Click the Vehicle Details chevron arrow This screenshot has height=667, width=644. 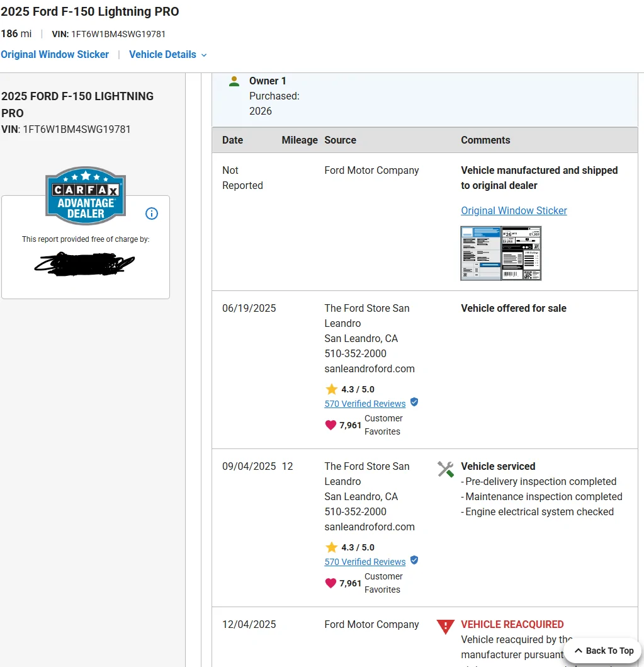(x=203, y=55)
